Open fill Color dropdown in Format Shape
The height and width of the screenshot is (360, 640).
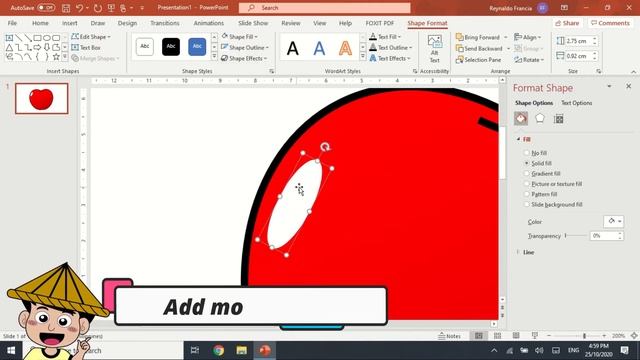pyautogui.click(x=613, y=221)
